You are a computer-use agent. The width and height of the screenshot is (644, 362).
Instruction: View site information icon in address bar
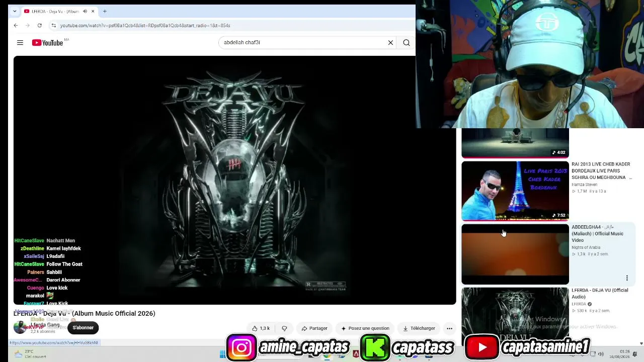point(54,25)
